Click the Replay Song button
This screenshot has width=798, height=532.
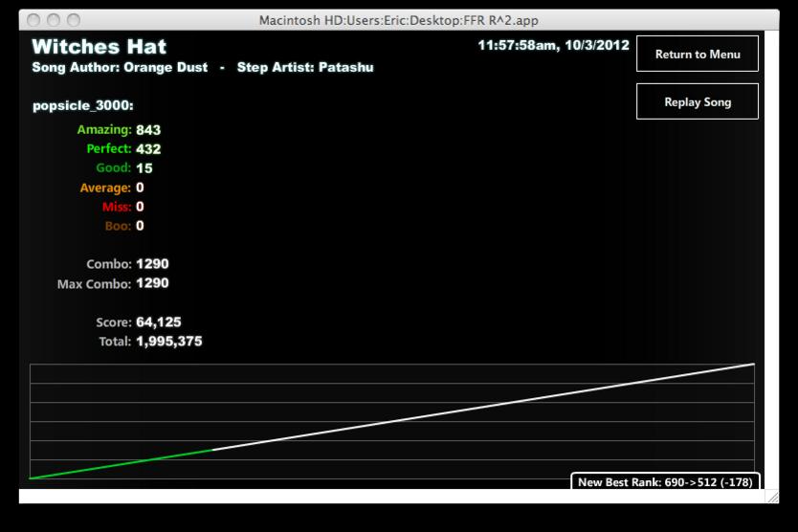698,101
